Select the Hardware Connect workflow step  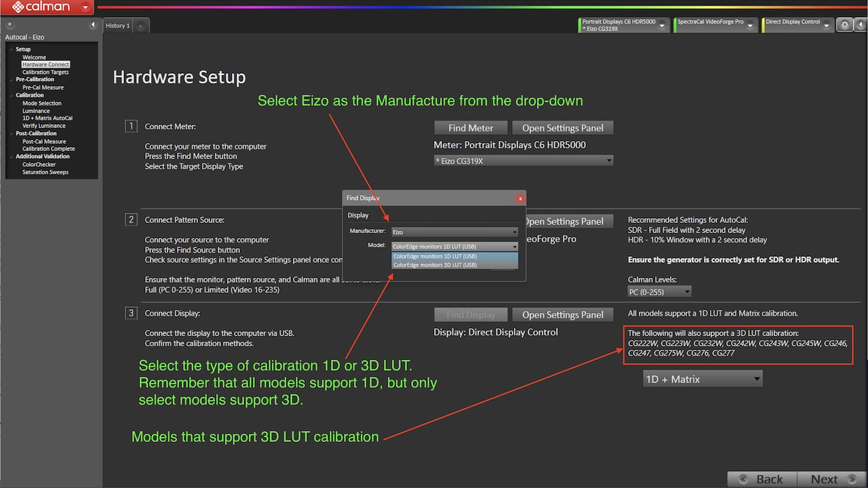(x=45, y=64)
